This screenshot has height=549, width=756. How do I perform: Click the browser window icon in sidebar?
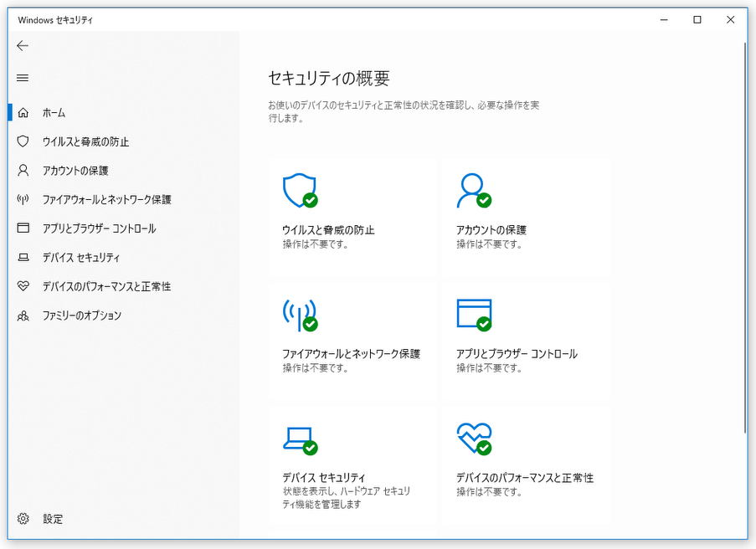coord(23,228)
